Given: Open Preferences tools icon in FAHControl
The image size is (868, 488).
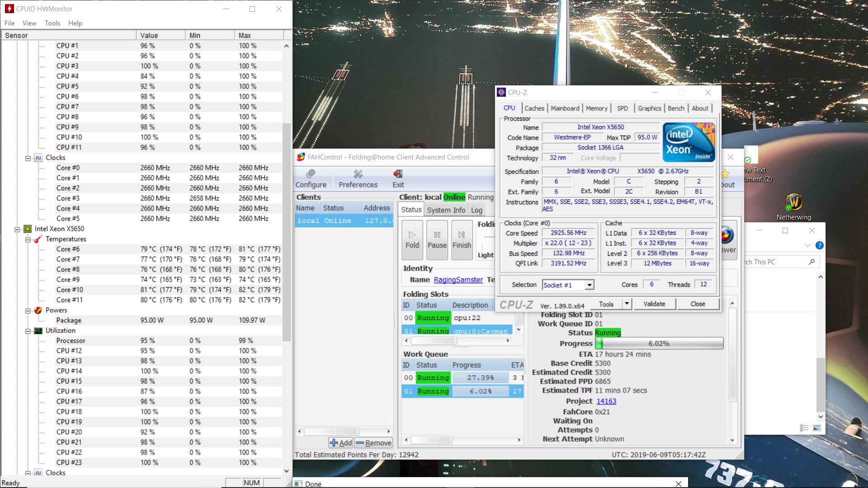Looking at the screenshot, I should (x=358, y=174).
